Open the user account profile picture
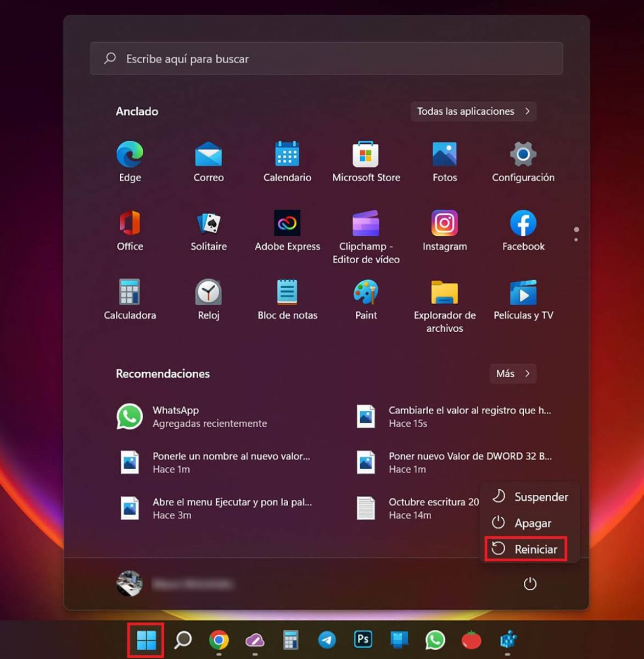Image resolution: width=644 pixels, height=659 pixels. coord(128,584)
